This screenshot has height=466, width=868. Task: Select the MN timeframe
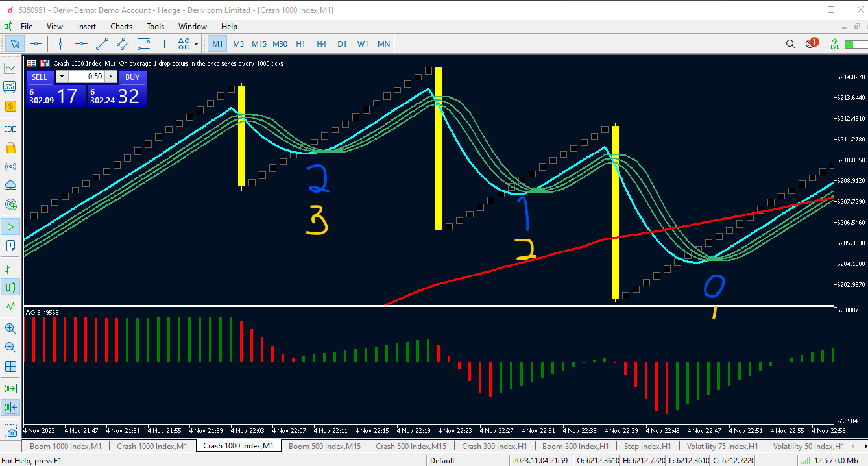click(x=383, y=44)
